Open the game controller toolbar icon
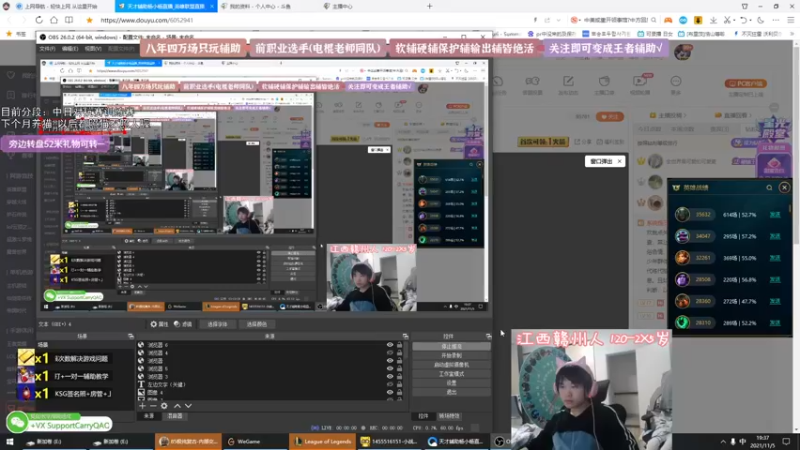Viewport: 800px width, 450px height. pyautogui.click(x=668, y=20)
